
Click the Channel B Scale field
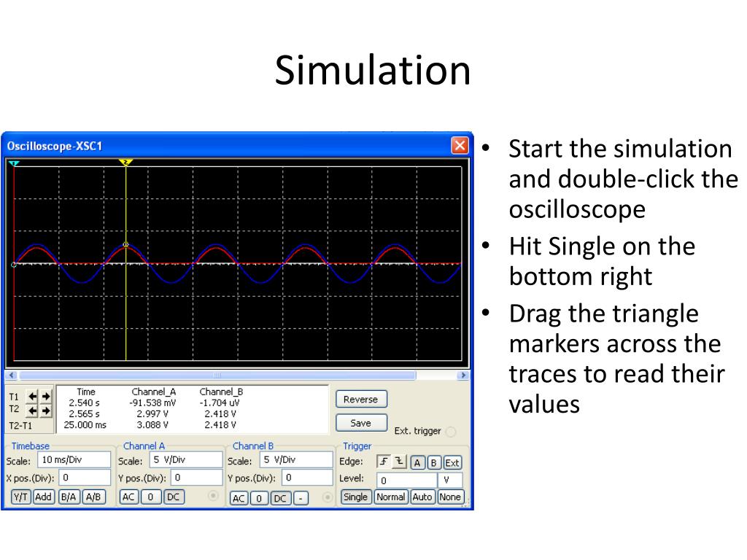click(x=296, y=459)
